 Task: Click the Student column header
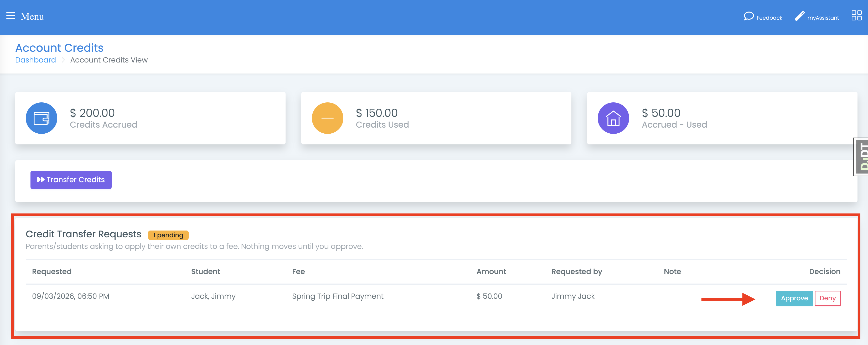tap(205, 271)
